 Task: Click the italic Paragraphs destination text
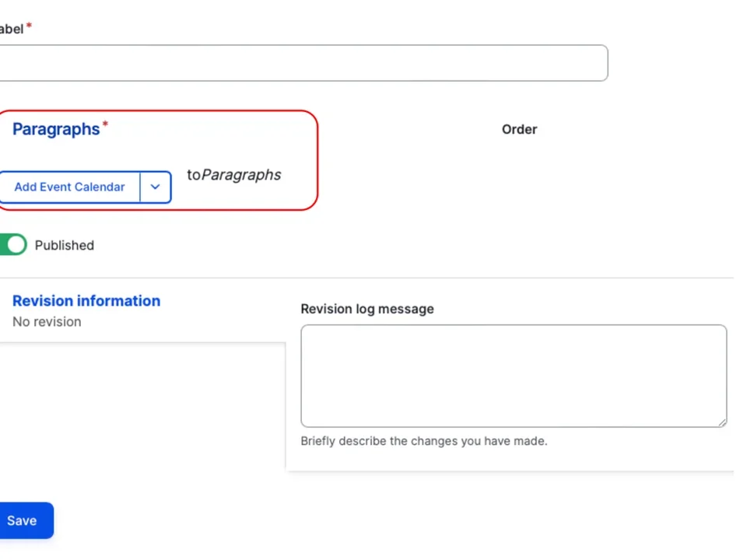pos(240,175)
